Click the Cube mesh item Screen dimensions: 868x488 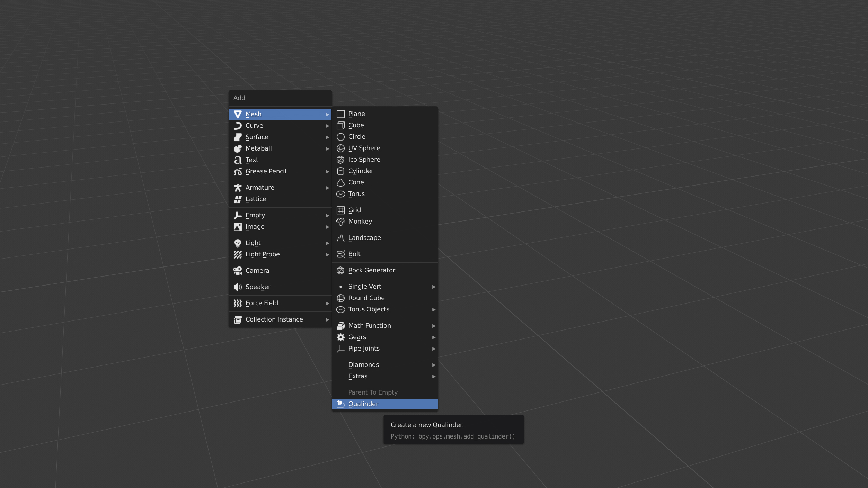click(356, 125)
